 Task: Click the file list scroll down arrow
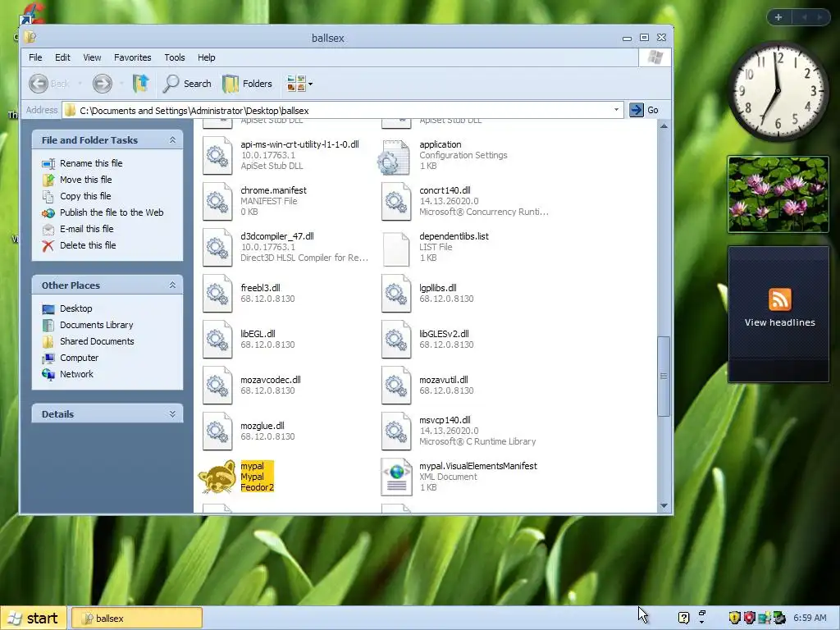tap(664, 505)
